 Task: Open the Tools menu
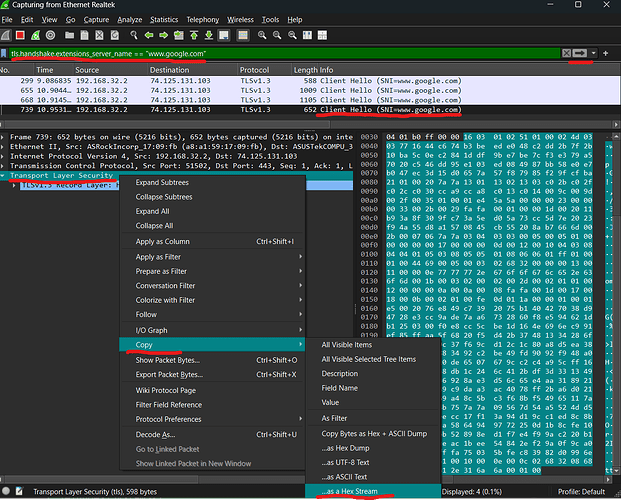[270, 19]
